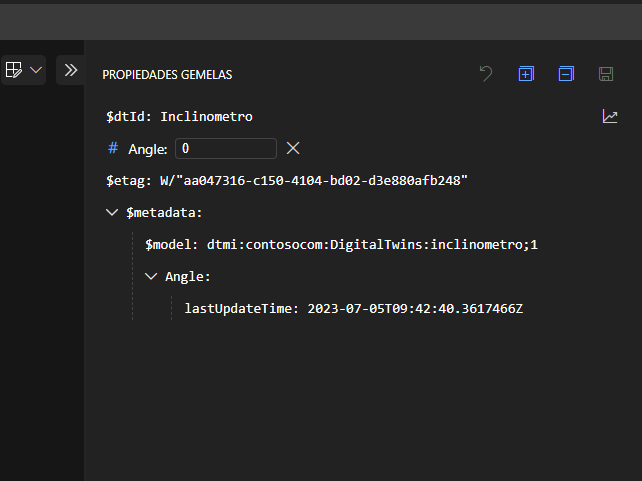The image size is (642, 481).
Task: Select the $dtId Inclinometro value
Action: (x=206, y=117)
